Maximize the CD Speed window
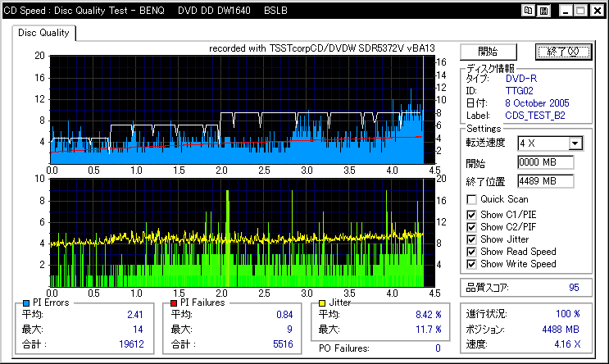Screen dimensions: 609x364 click(x=581, y=11)
